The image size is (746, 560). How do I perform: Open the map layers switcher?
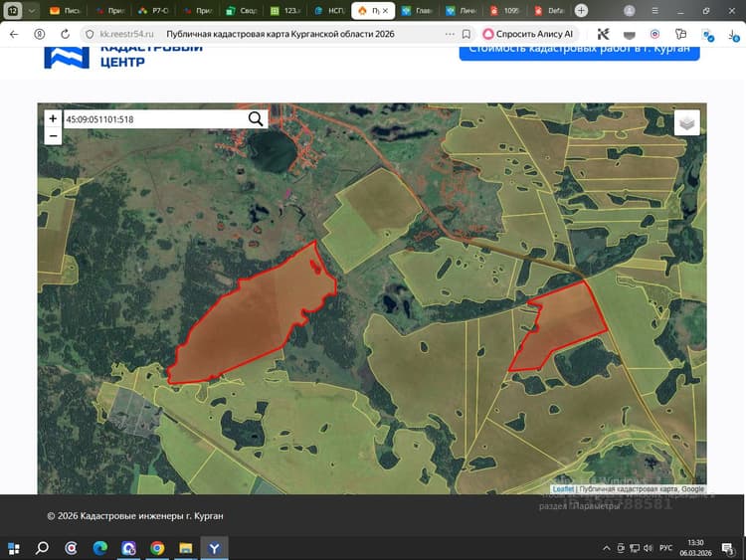tap(686, 123)
